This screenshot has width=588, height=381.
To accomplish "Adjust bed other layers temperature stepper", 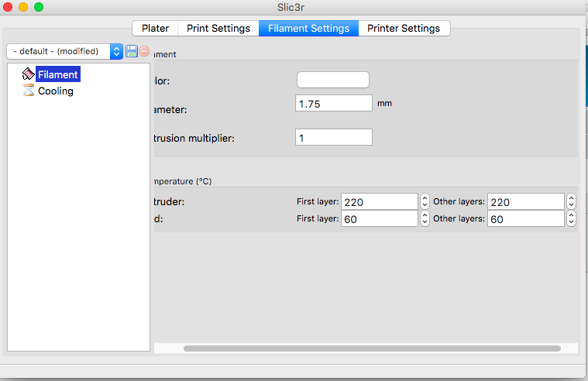I will (571, 218).
